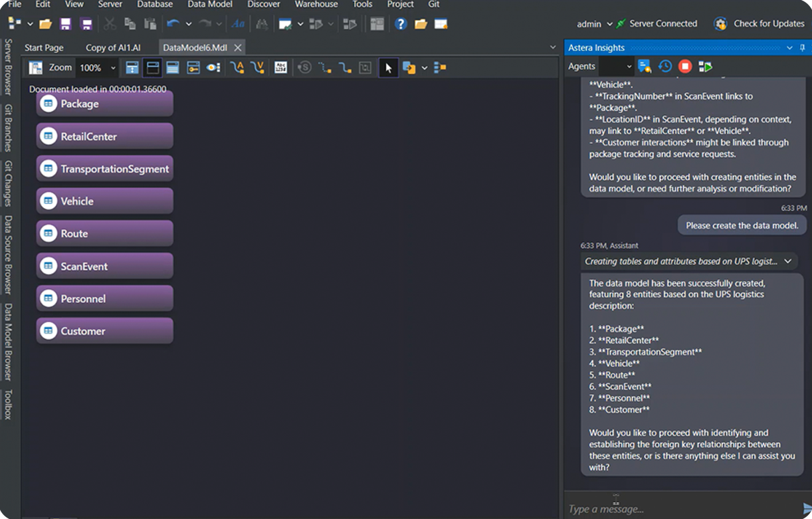Click the new chat icon in Astera Insights

pos(644,66)
